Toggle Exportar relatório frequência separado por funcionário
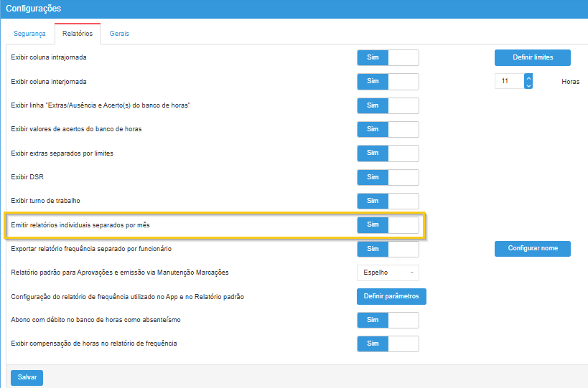 tap(388, 249)
